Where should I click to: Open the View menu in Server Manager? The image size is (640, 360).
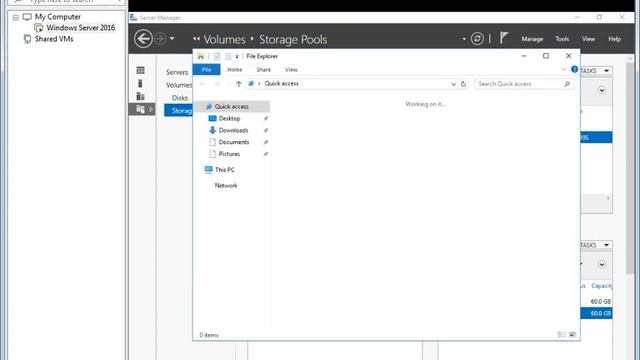coord(588,39)
